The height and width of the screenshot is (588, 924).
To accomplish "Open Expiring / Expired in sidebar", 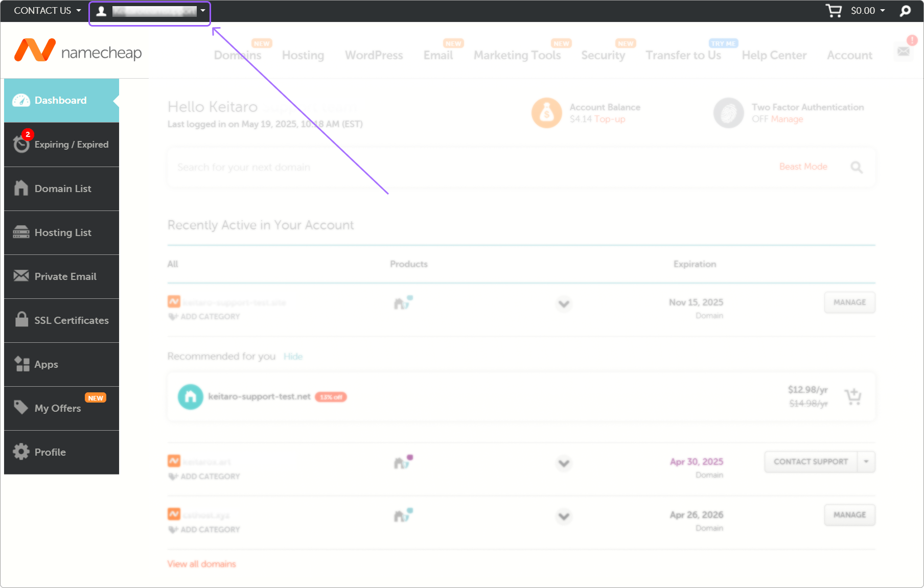I will click(x=61, y=145).
